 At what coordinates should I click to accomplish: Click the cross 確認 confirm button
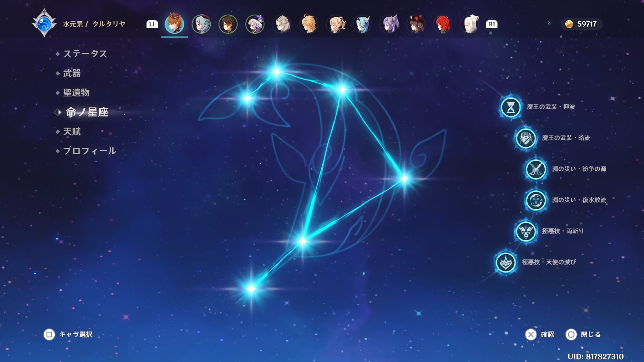540,334
